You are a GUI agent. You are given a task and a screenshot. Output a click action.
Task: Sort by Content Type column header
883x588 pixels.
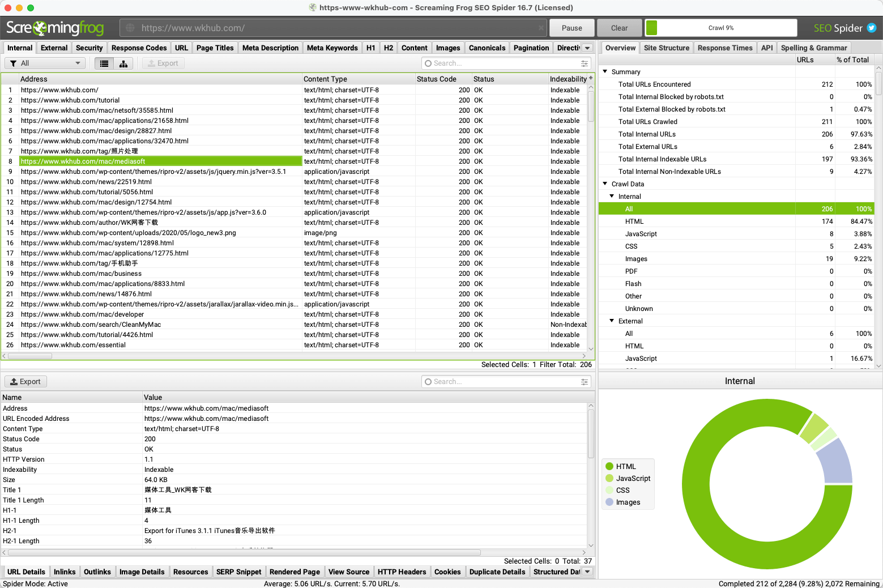359,79
